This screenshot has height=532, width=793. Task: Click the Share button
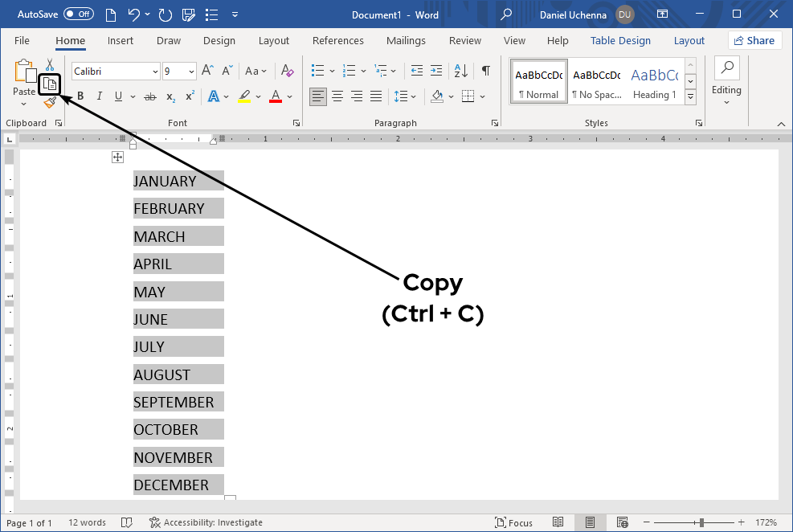[754, 41]
